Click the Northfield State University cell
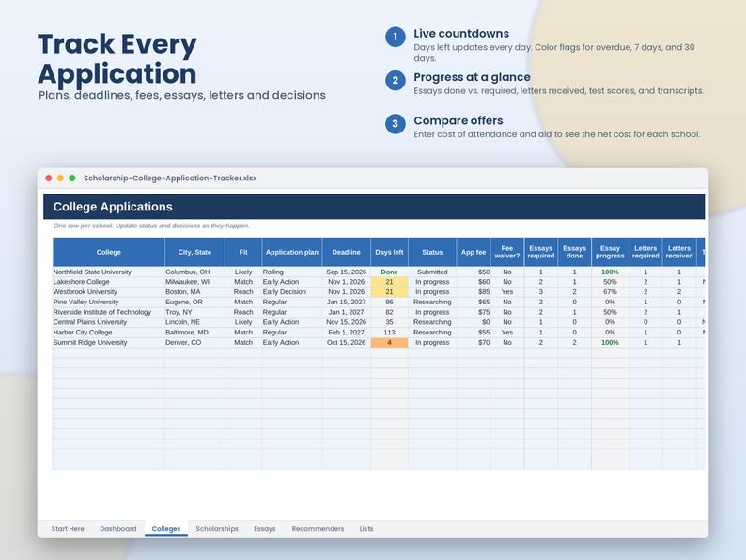This screenshot has width=746, height=560. tap(108, 272)
